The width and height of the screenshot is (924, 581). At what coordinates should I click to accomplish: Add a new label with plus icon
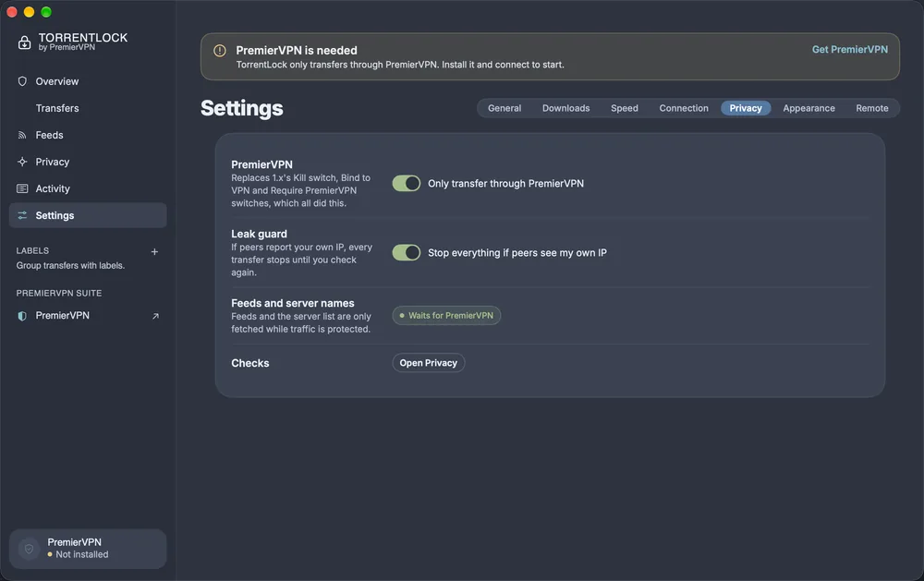154,251
